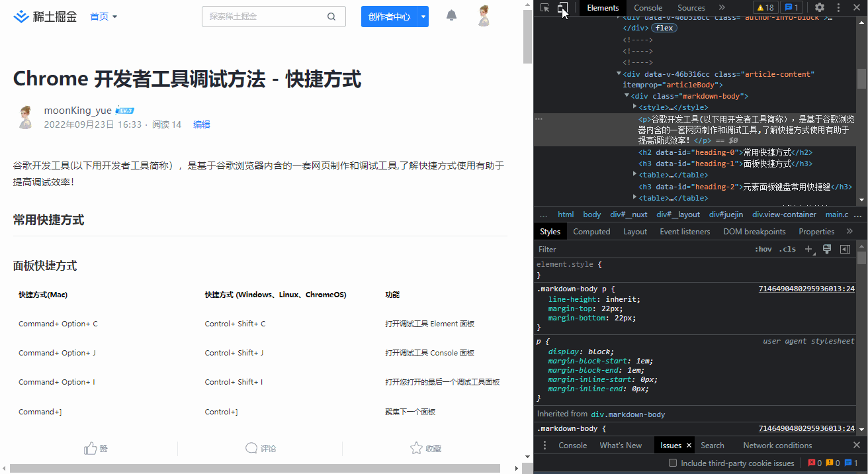Open the Layout tab
The height and width of the screenshot is (474, 868).
pyautogui.click(x=635, y=232)
